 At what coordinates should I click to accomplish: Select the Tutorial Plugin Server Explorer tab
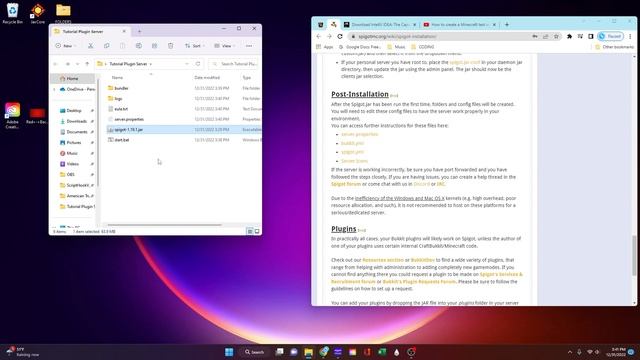click(90, 31)
